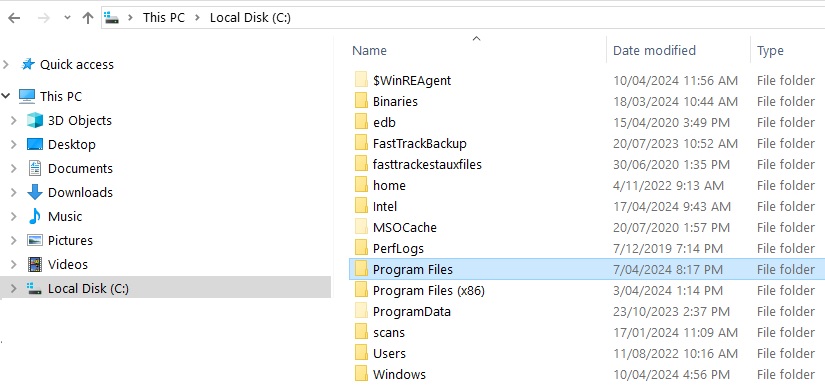Click Quick access label in navigation pane

coord(77,65)
